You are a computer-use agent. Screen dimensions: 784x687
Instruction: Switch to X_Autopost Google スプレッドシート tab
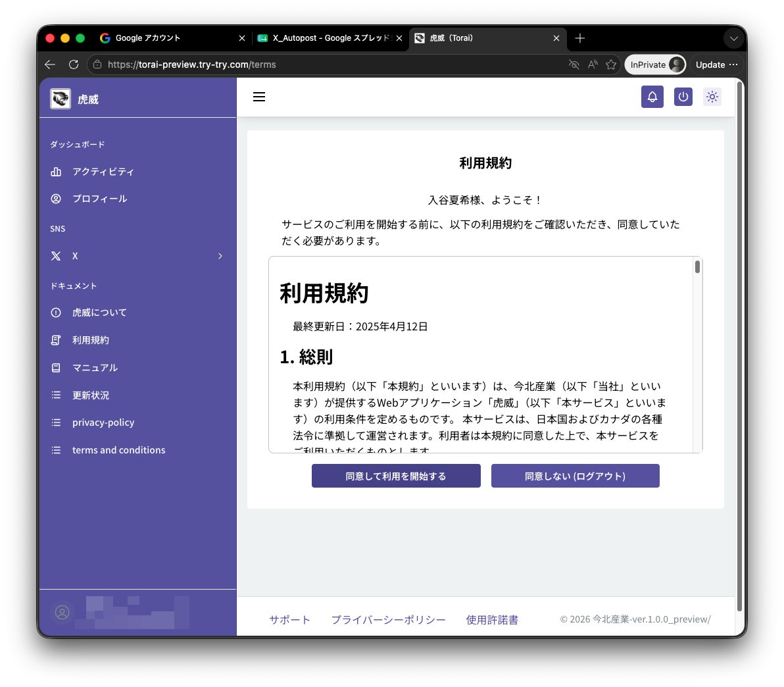pos(330,38)
